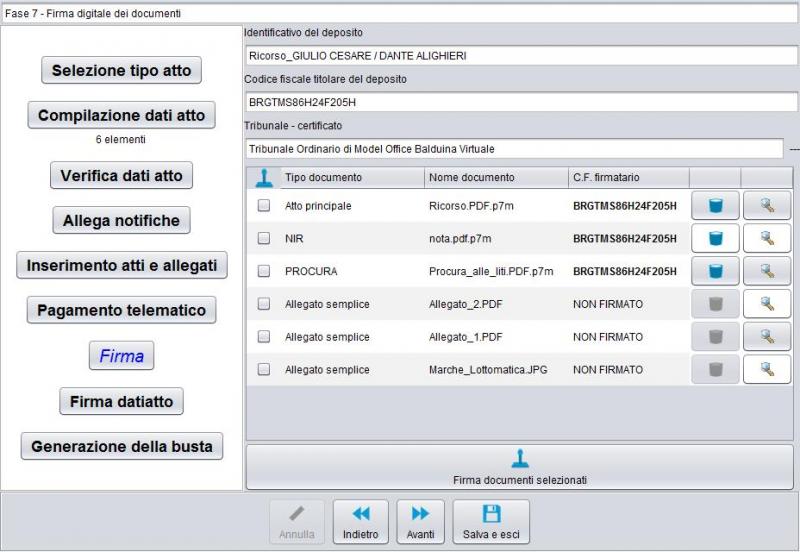The height and width of the screenshot is (552, 800).
Task: Tick checkbox for Allegato_2.PDF
Action: (x=264, y=304)
